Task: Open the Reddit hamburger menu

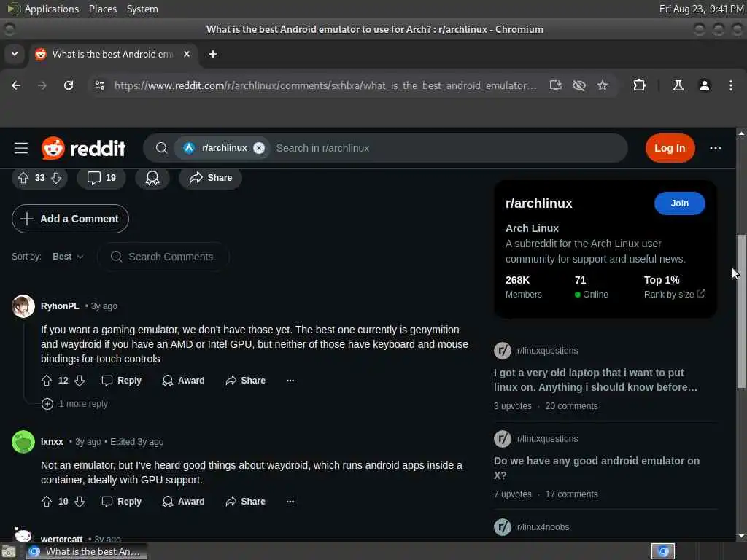Action: click(x=21, y=148)
